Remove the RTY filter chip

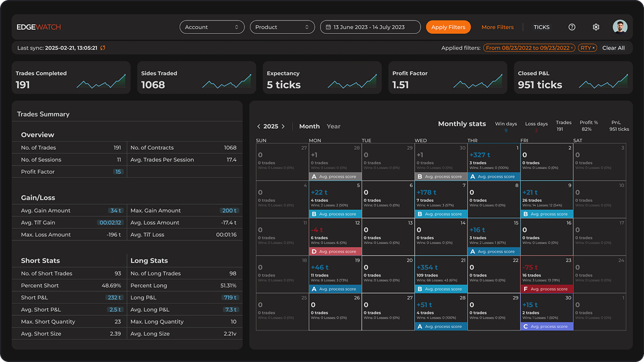tap(594, 48)
